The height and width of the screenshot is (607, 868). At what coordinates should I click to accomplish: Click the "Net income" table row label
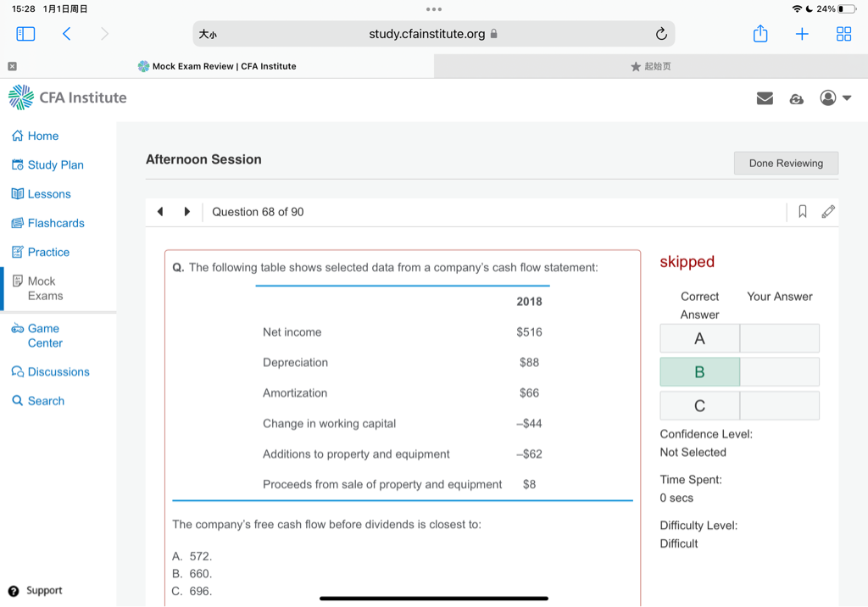point(292,331)
